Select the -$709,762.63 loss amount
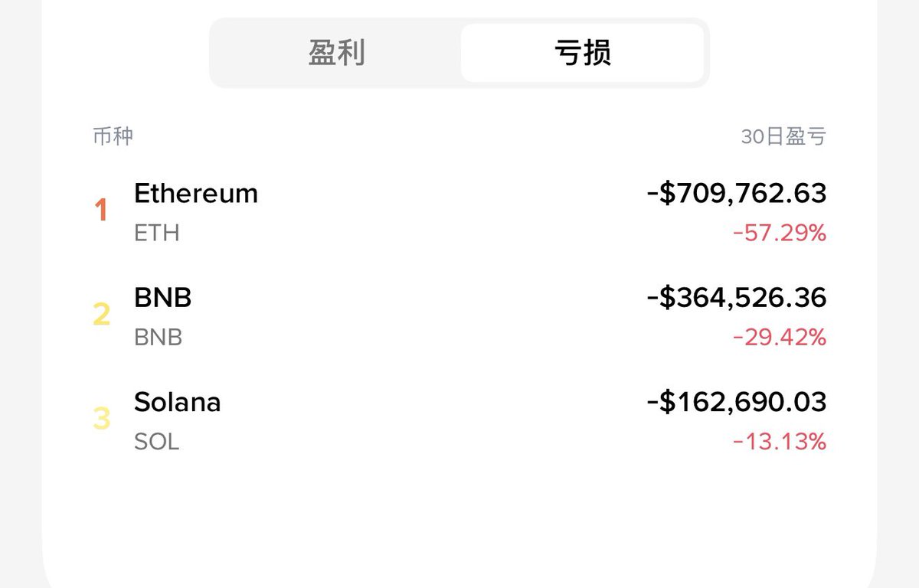919x588 pixels. (737, 193)
